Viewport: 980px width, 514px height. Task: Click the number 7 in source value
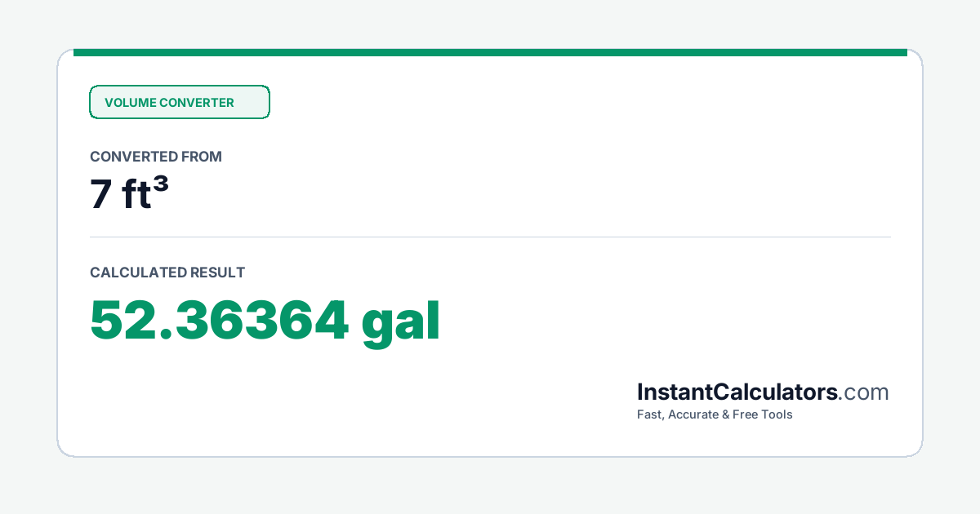100,196
